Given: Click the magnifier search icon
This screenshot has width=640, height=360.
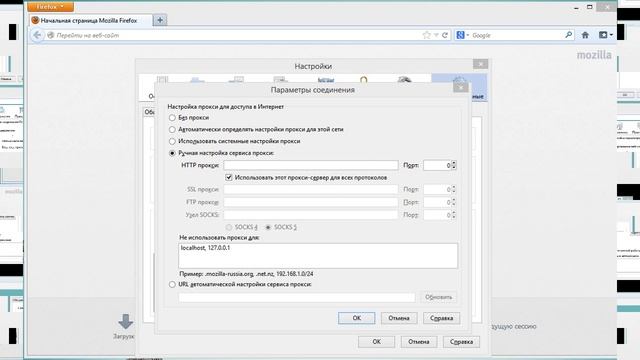Looking at the screenshot, I should point(568,35).
